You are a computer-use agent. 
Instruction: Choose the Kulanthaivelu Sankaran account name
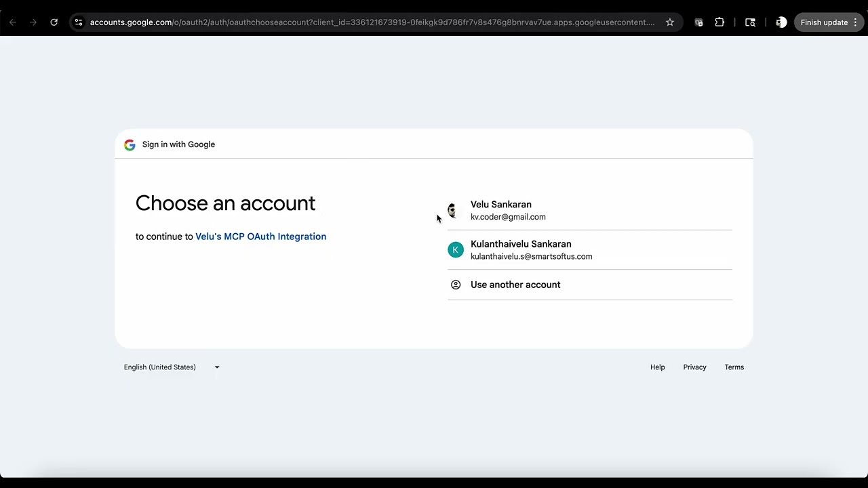(521, 244)
